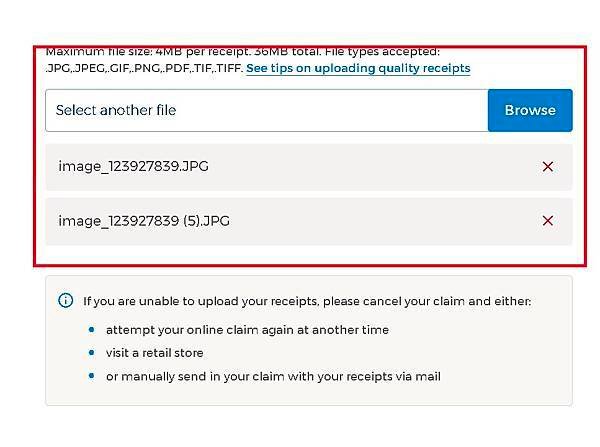
Task: Click the 'Select another file' field
Action: pyautogui.click(x=267, y=110)
